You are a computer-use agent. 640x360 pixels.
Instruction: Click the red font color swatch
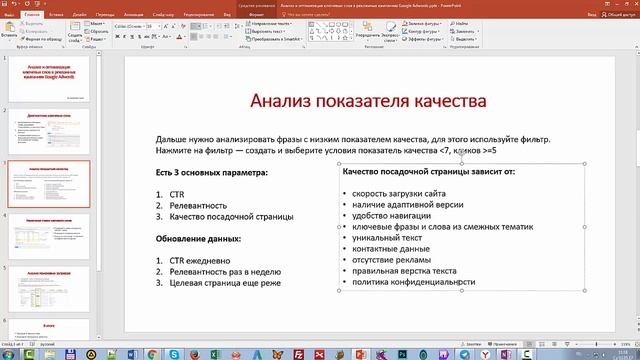point(179,37)
